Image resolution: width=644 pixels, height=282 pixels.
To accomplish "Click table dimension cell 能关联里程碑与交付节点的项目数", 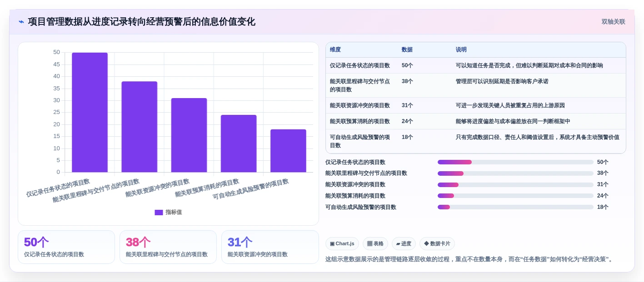I will [x=360, y=85].
